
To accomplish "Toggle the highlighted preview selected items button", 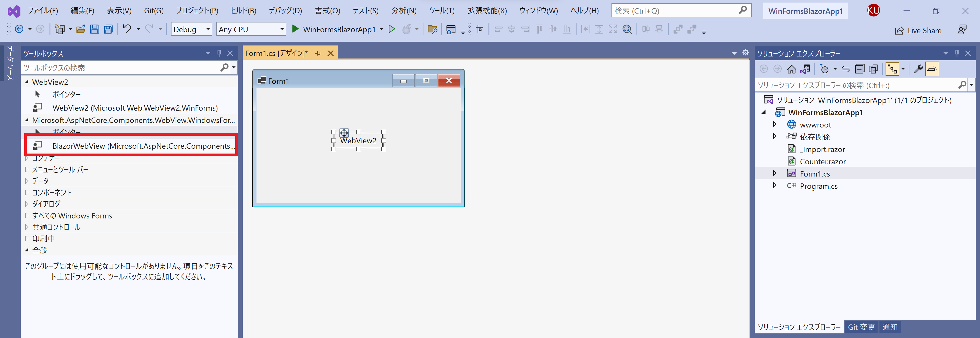I will (932, 69).
